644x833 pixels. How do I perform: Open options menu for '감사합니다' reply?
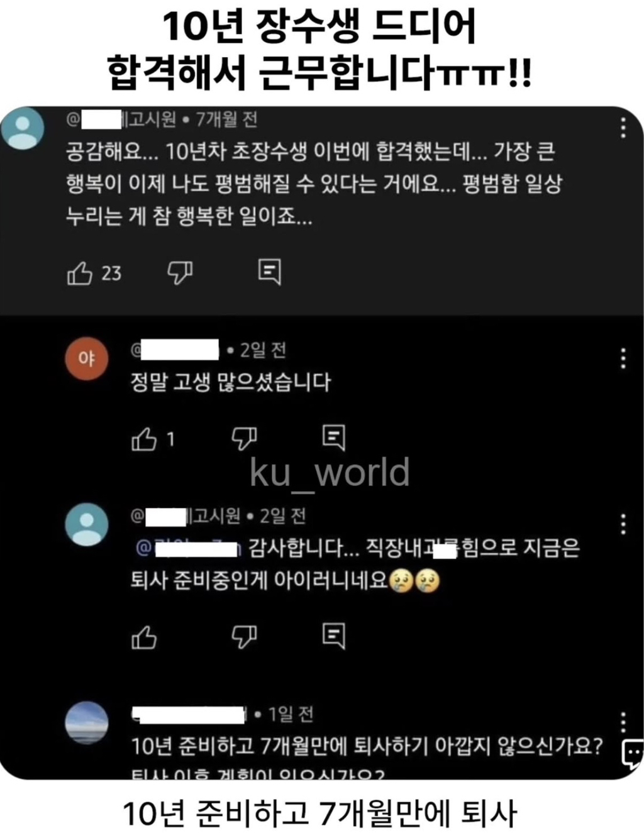623,524
